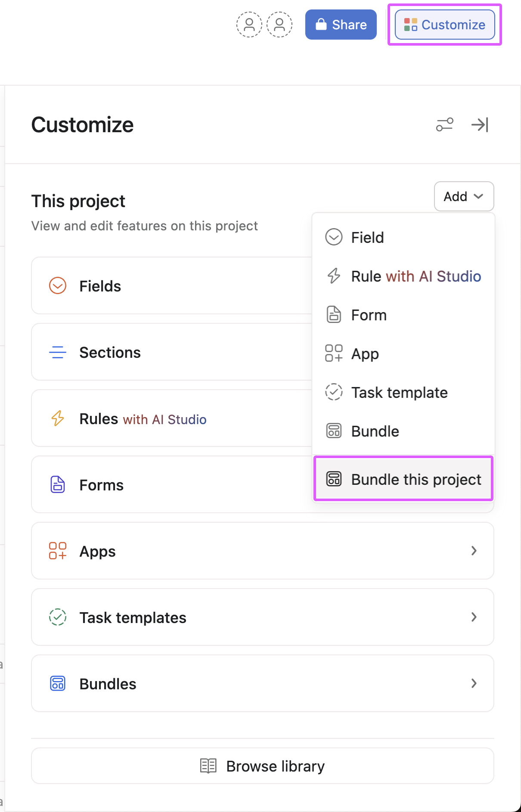Select Bundle this project from the menu
Image resolution: width=521 pixels, height=812 pixels.
click(403, 479)
